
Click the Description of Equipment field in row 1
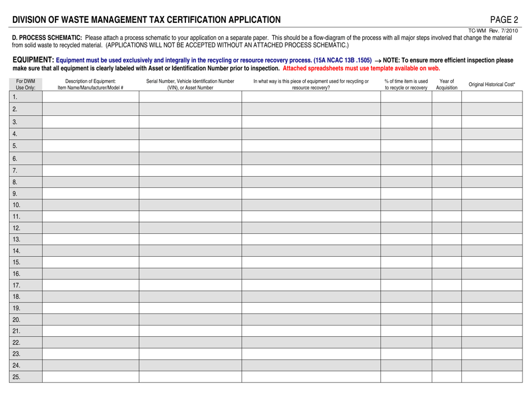[91, 97]
